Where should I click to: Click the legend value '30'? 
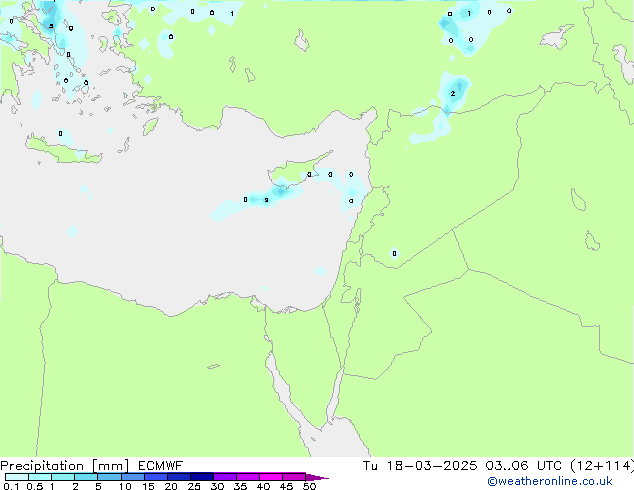point(217,486)
